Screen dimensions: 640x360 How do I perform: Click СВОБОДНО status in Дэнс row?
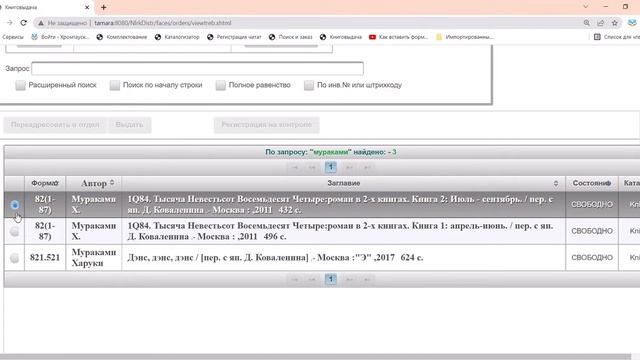(x=592, y=258)
